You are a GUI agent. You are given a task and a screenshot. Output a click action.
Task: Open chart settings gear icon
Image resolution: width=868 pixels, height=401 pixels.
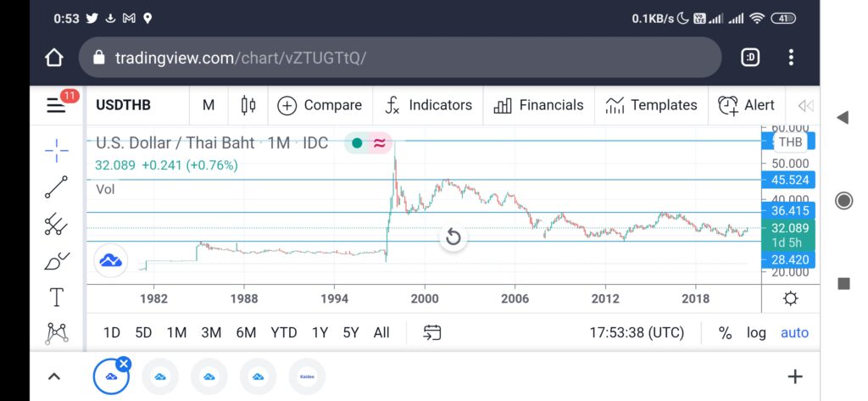pos(791,299)
